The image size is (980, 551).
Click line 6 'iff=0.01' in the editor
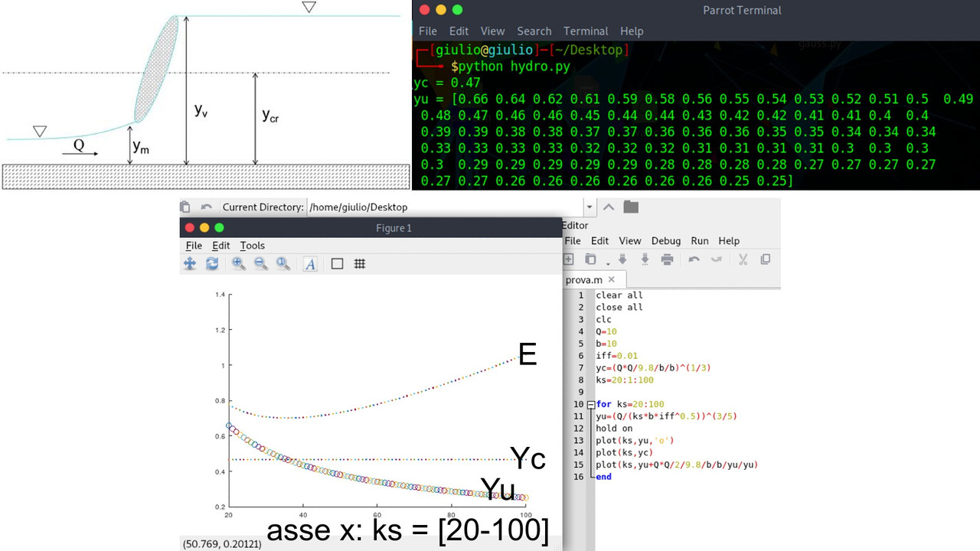[x=616, y=356]
